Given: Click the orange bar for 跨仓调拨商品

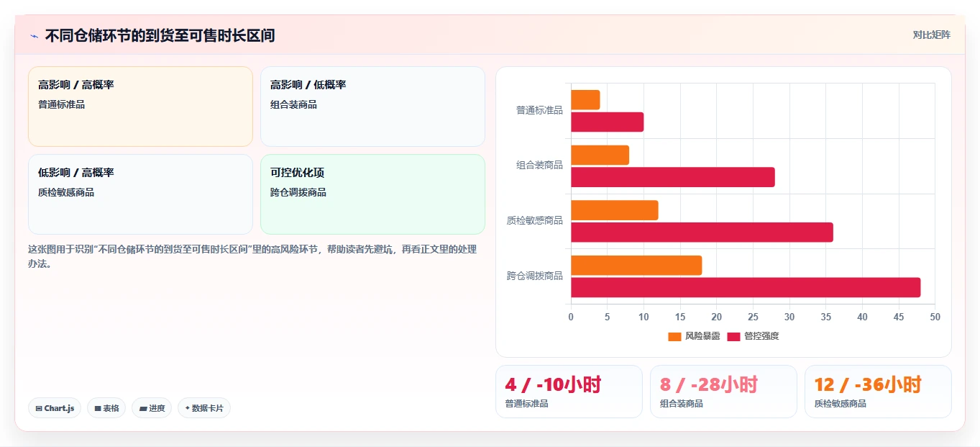Looking at the screenshot, I should coord(636,266).
